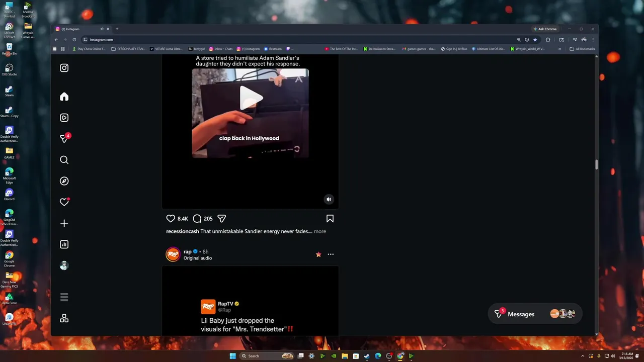
Task: Open profile avatar in sidebar
Action: click(x=64, y=265)
